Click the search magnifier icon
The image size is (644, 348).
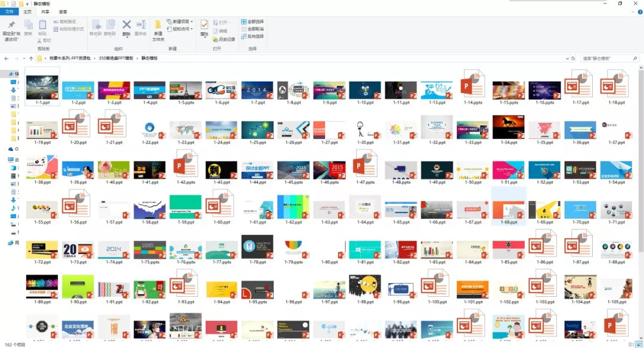click(x=635, y=58)
